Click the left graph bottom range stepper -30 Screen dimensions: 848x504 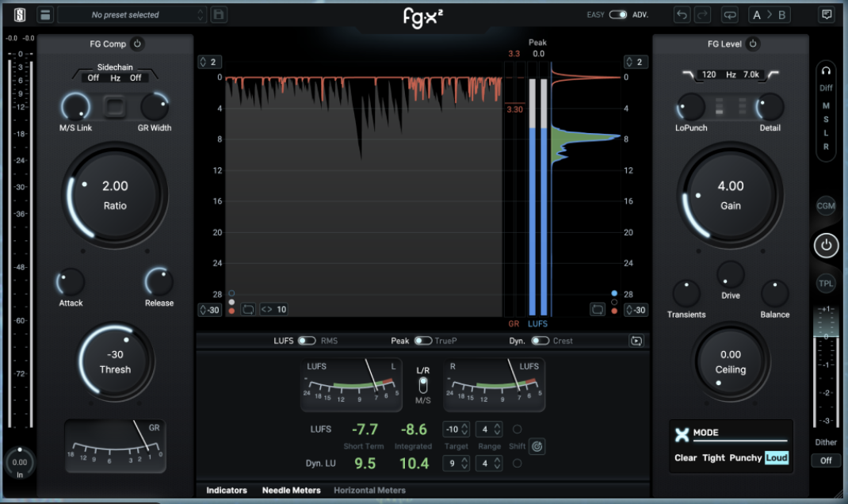[210, 310]
